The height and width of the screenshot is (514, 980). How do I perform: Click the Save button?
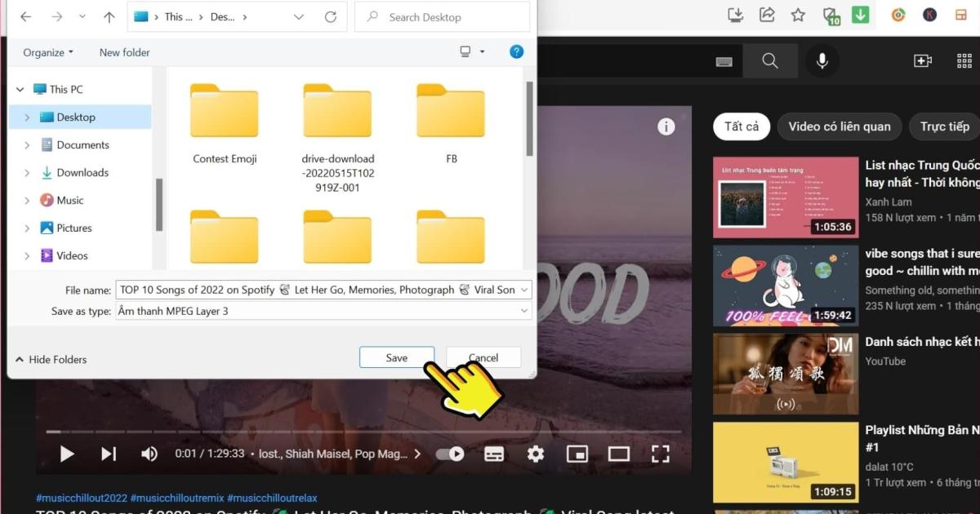(397, 357)
